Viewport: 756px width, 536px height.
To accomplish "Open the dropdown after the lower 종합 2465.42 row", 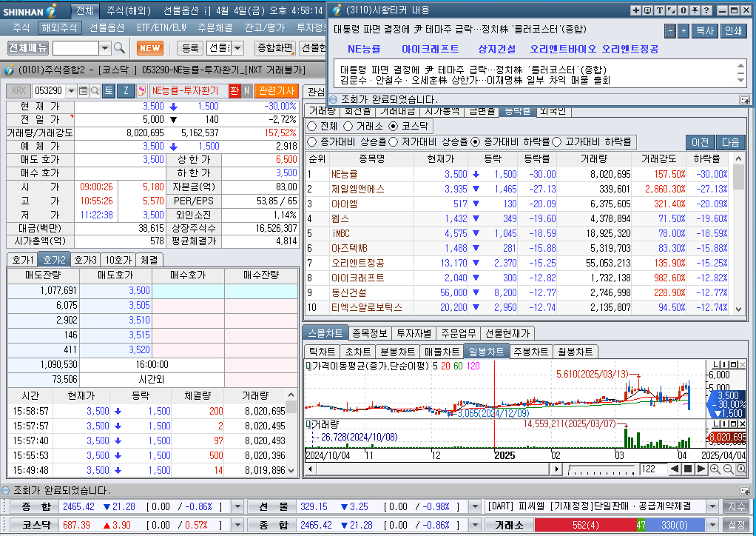I will (475, 525).
